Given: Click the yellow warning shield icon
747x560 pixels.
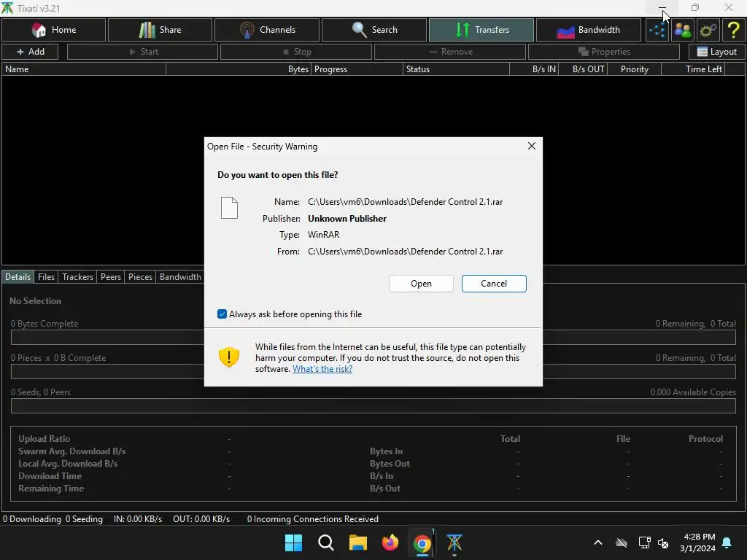Looking at the screenshot, I should click(228, 357).
